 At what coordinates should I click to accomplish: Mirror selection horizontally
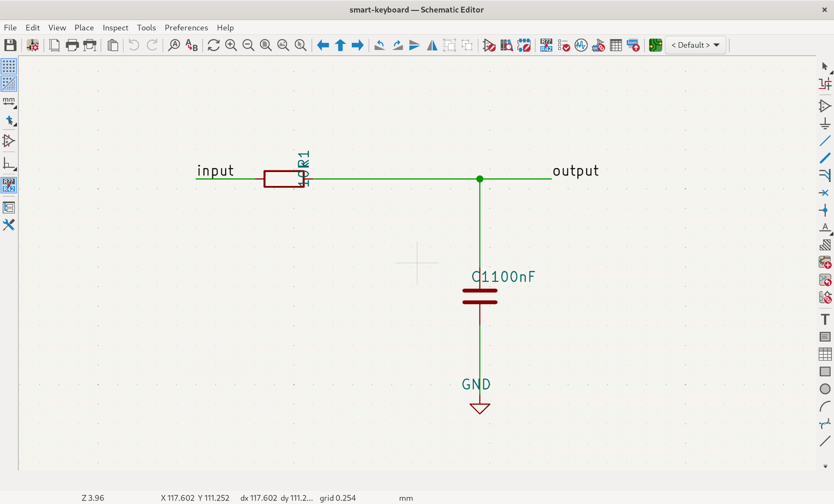point(432,45)
